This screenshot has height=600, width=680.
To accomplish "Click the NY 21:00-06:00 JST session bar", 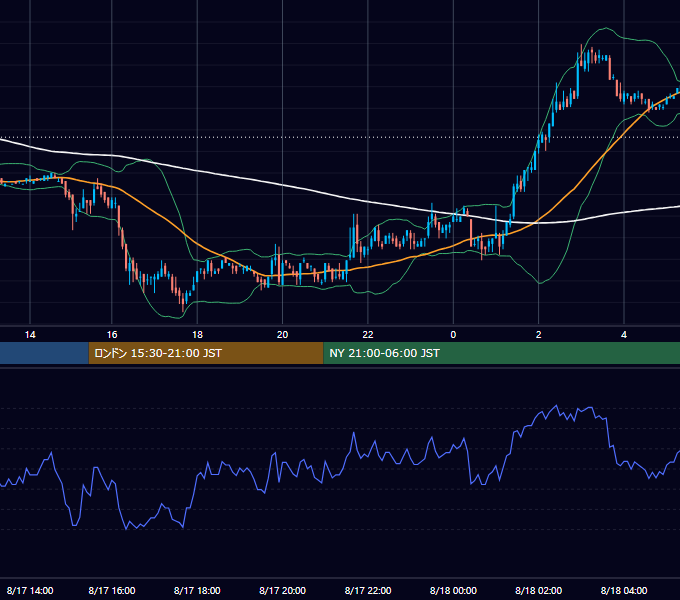I will [x=501, y=353].
